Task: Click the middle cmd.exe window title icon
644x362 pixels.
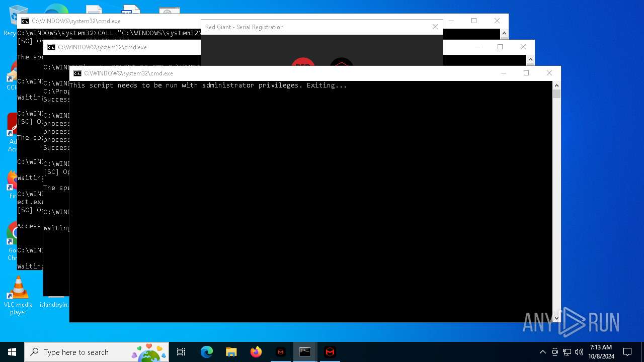Action: point(51,47)
